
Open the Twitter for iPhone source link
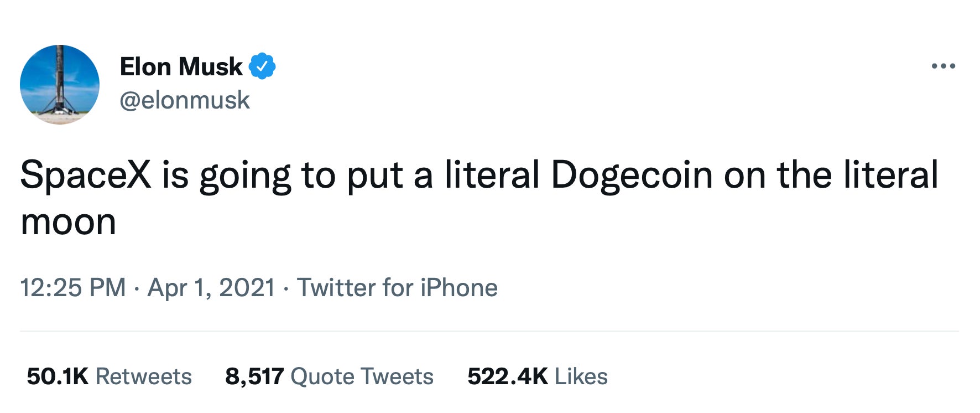tap(397, 288)
